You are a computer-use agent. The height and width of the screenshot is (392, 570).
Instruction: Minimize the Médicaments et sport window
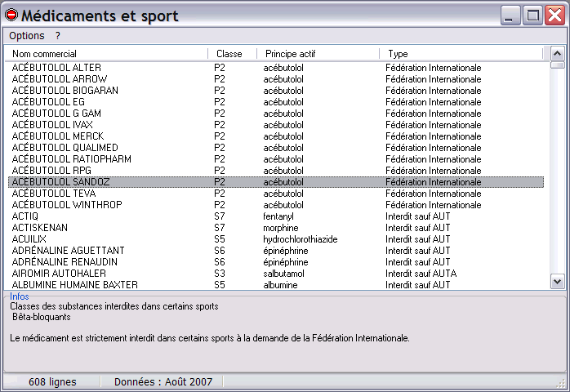point(510,16)
